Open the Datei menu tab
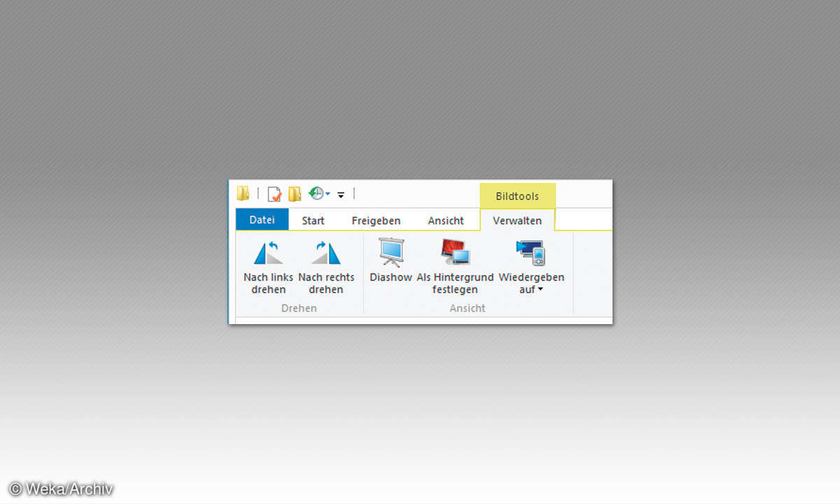Image resolution: width=840 pixels, height=504 pixels. point(262,220)
